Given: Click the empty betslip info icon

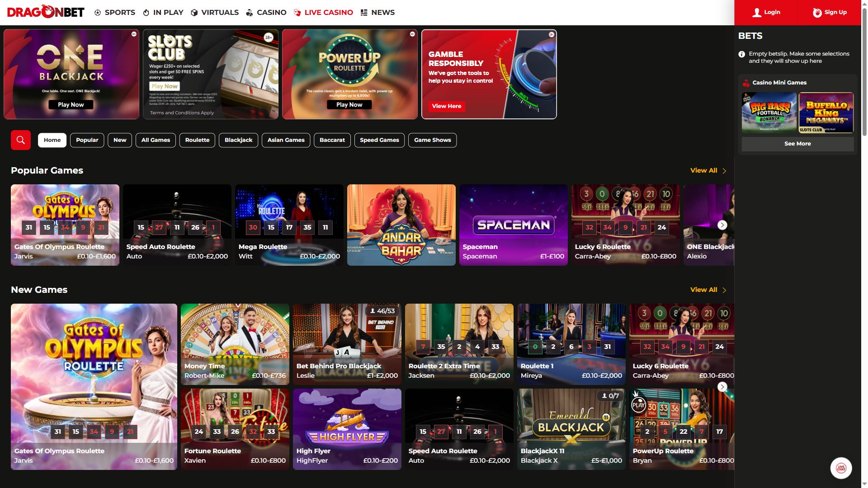Looking at the screenshot, I should tap(741, 54).
